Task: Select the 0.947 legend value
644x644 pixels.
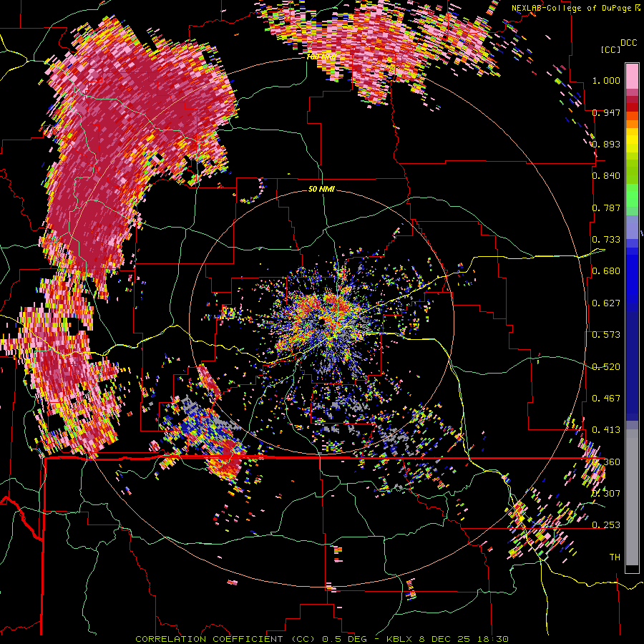Action: pyautogui.click(x=606, y=112)
